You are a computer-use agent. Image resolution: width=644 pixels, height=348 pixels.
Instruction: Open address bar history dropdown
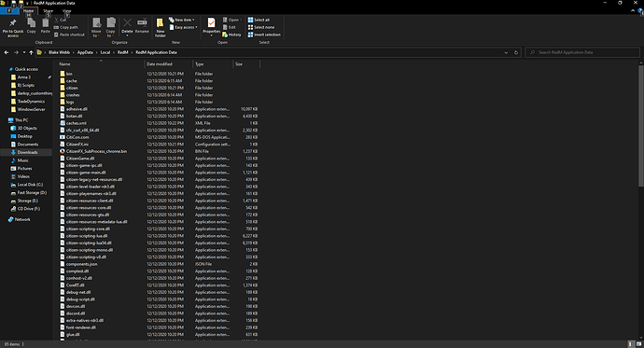[x=506, y=52]
